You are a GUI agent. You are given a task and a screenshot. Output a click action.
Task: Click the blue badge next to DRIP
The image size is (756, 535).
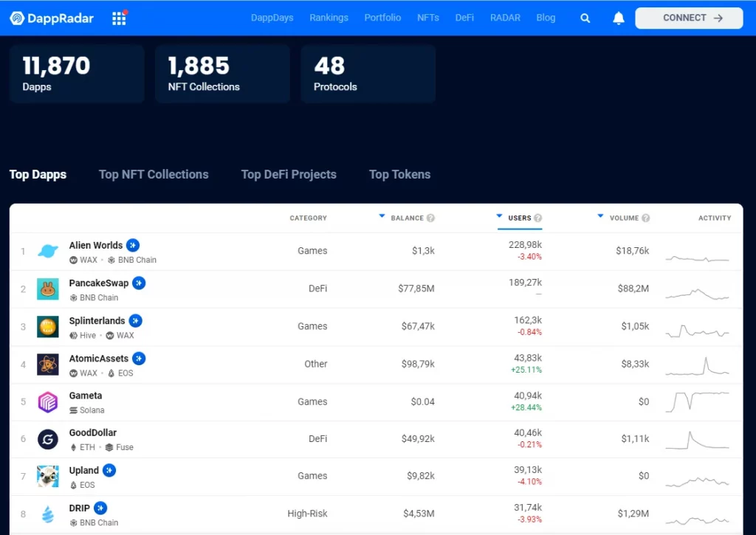(100, 508)
